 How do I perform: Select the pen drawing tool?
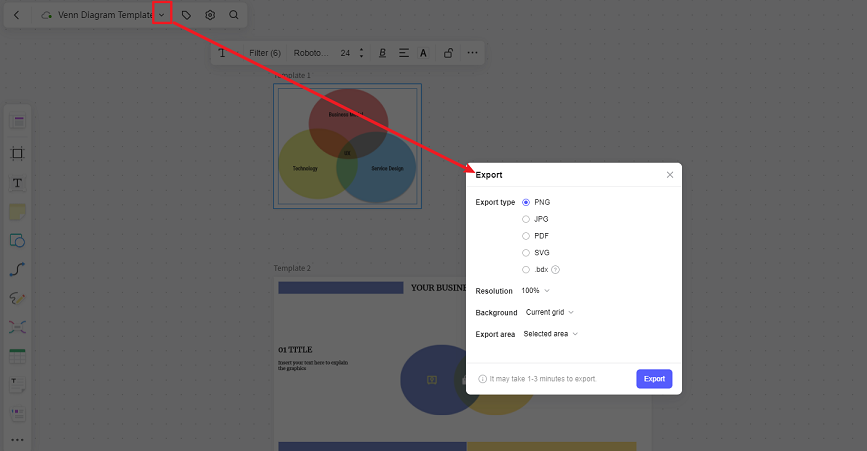click(x=17, y=298)
